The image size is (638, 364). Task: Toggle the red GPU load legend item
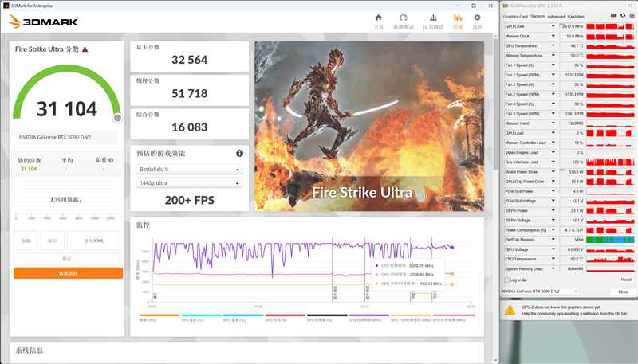point(286,318)
